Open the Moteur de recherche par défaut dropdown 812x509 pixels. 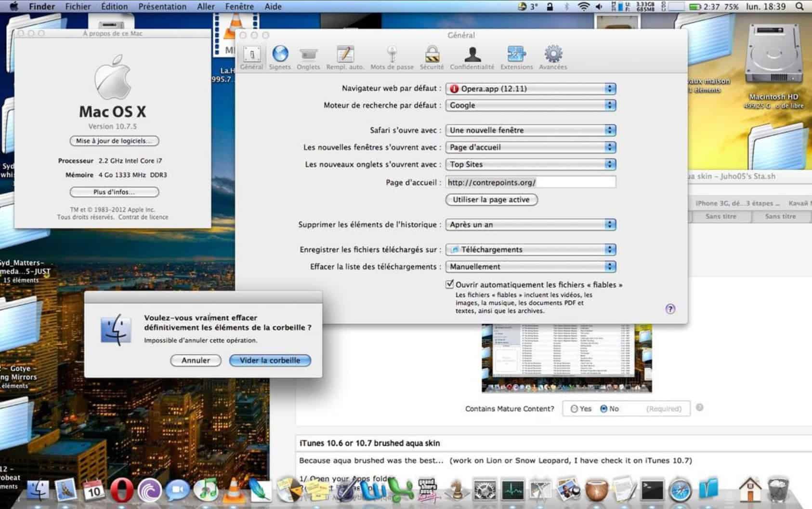(x=530, y=105)
